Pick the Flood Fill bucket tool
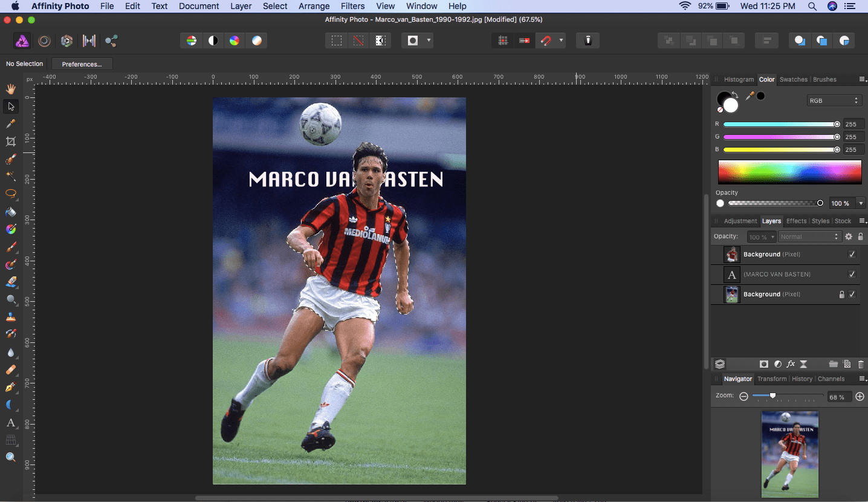 pos(11,212)
